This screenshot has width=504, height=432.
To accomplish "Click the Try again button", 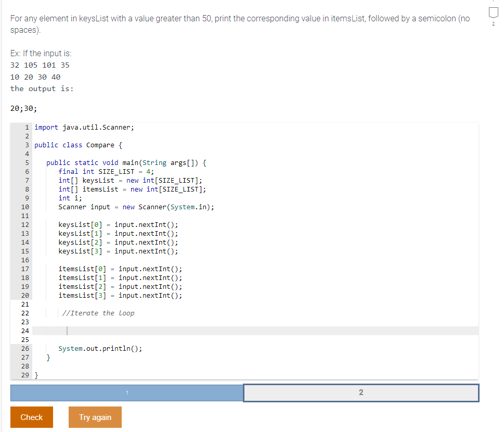I will tap(95, 417).
